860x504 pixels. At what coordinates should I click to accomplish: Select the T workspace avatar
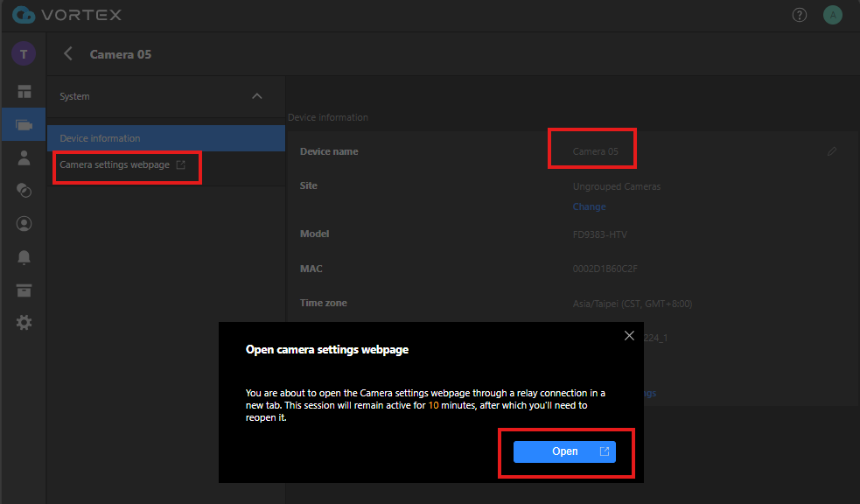tap(24, 53)
